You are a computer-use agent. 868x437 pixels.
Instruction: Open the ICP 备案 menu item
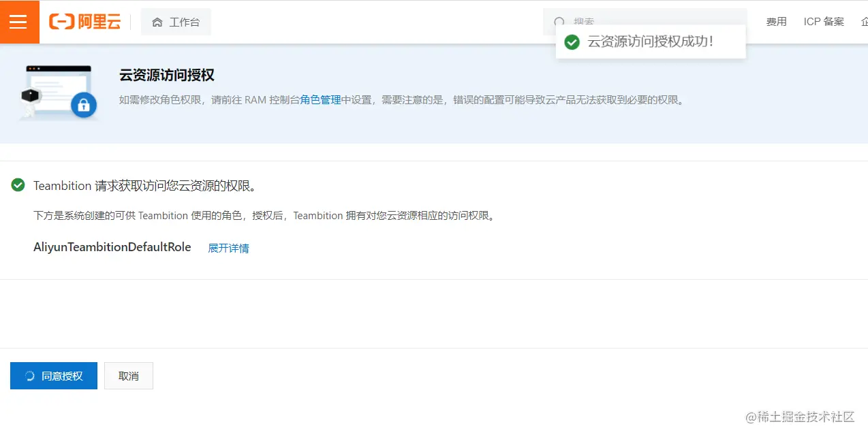(x=824, y=22)
